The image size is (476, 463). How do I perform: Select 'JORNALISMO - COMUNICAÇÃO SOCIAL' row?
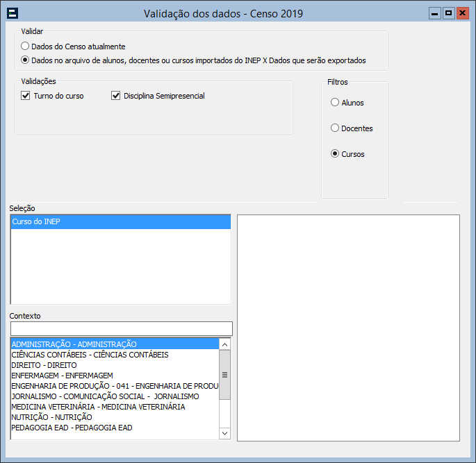(x=115, y=396)
